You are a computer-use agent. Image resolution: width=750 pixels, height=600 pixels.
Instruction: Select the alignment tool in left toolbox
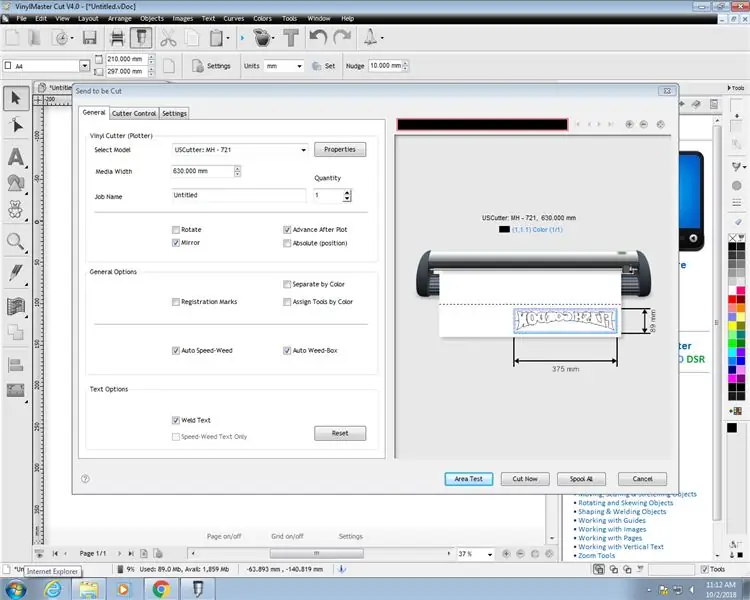[16, 366]
